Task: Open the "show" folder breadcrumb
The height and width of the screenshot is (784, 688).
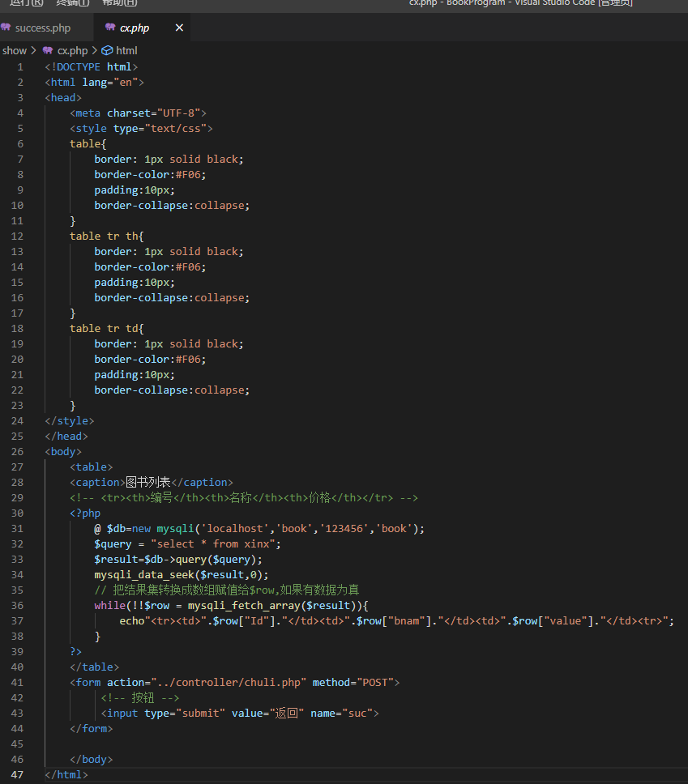Action: click(x=15, y=50)
